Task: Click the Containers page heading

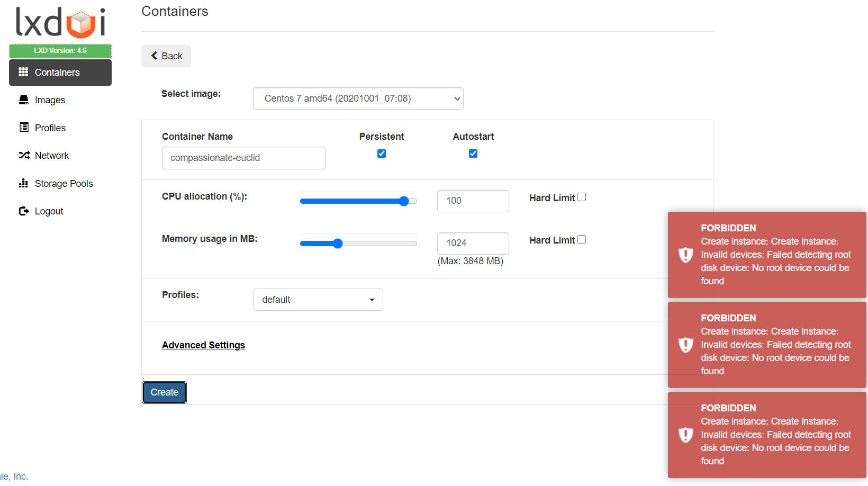Action: coord(175,11)
